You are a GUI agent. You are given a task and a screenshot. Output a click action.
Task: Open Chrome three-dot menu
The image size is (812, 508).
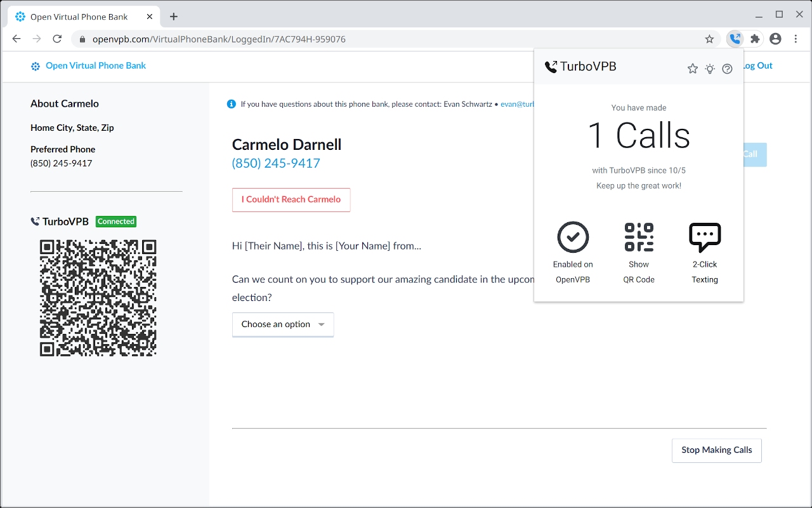[796, 39]
